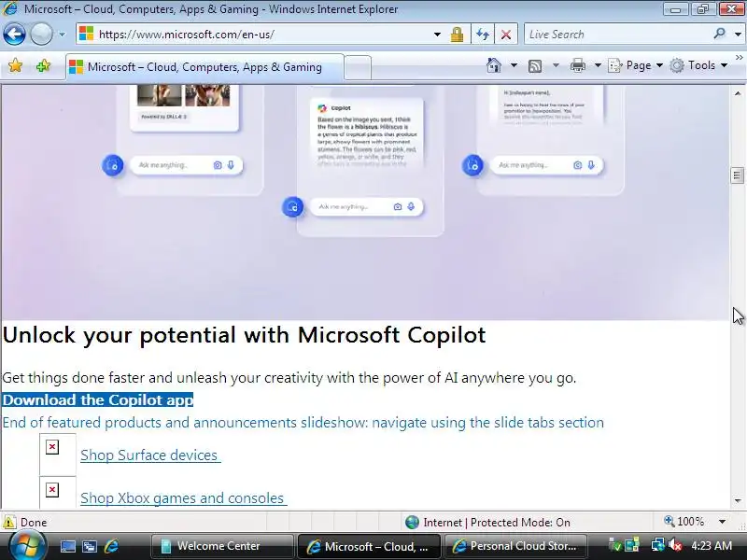
Task: Switch to Microsoft – Cloud taskbar button
Action: [x=368, y=546]
